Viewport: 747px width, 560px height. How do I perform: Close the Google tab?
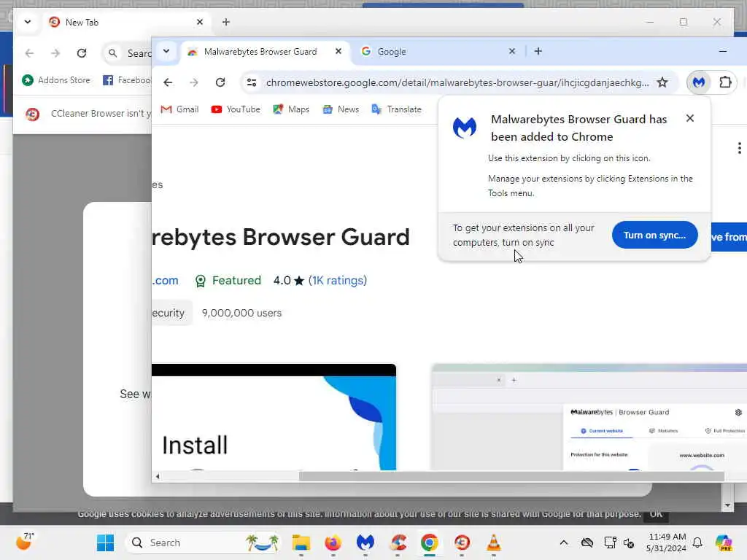coord(512,51)
